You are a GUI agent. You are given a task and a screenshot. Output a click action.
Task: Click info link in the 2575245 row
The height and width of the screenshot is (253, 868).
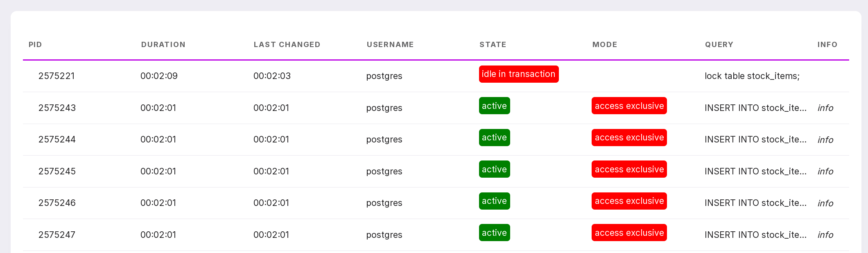coord(825,172)
